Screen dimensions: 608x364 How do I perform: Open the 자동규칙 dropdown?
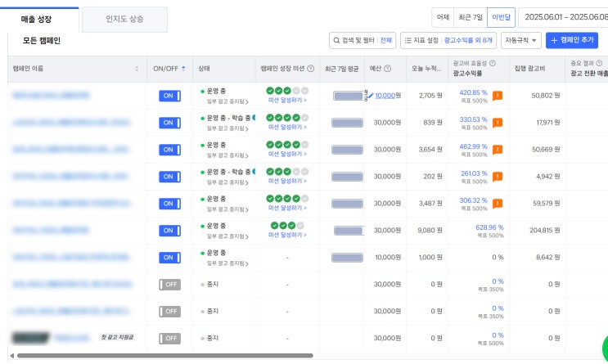click(520, 40)
